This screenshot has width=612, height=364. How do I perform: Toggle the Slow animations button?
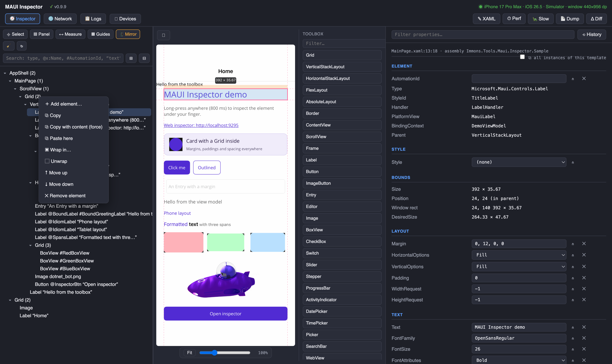pos(541,19)
